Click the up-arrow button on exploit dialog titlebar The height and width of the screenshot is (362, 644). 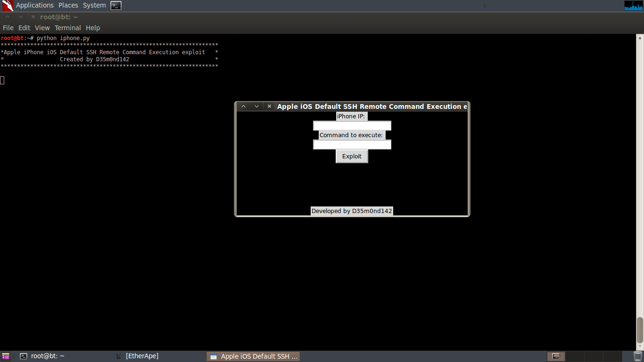click(244, 107)
